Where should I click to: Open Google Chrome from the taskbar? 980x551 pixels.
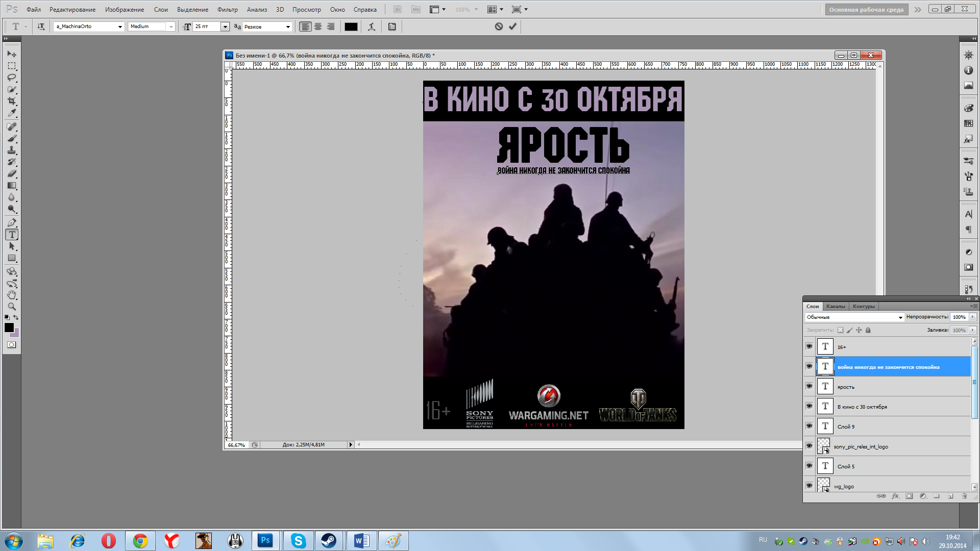tap(140, 541)
